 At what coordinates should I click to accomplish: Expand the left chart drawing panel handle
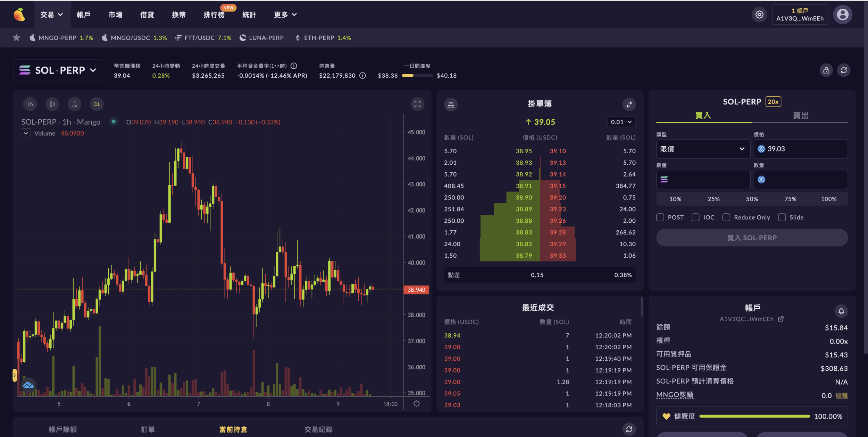pos(15,375)
